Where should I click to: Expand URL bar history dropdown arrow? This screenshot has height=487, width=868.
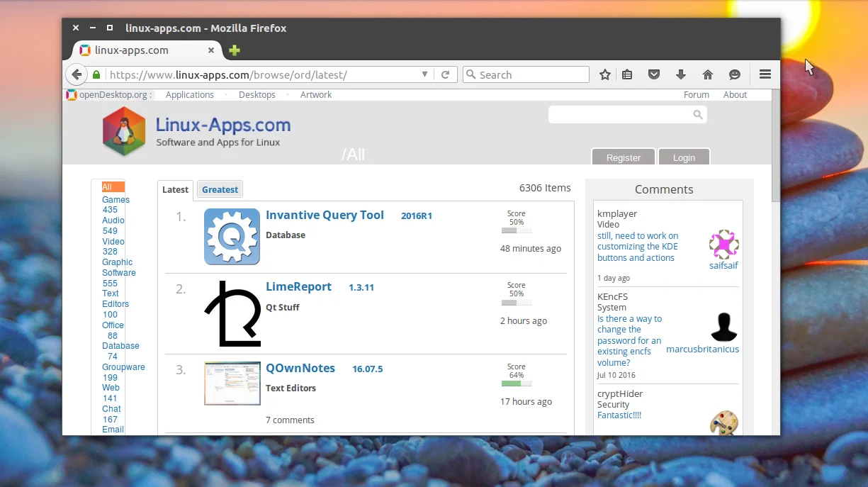point(424,74)
